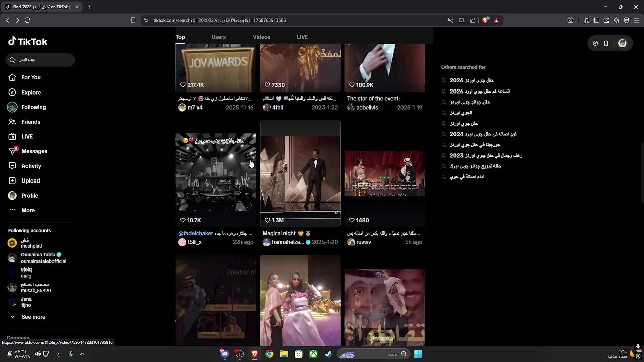Click the TikTok search box
The image size is (644, 362).
click(x=41, y=60)
